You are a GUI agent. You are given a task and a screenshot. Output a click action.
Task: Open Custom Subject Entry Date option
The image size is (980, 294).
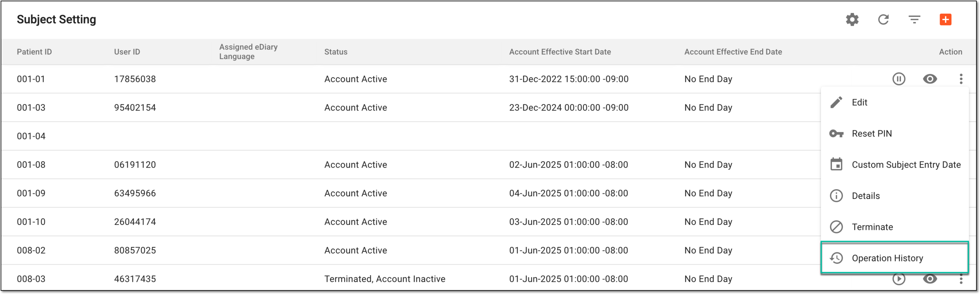point(895,165)
